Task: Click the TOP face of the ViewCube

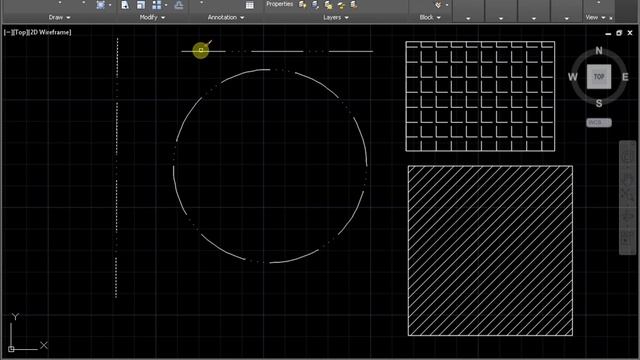Action: 599,77
